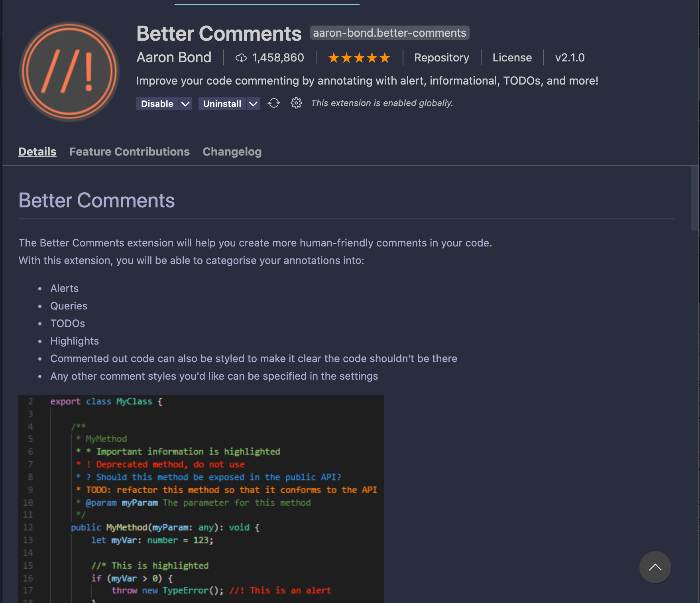Click the 'Commented out code can also be styled' item
Image resolution: width=700 pixels, height=603 pixels.
click(254, 359)
